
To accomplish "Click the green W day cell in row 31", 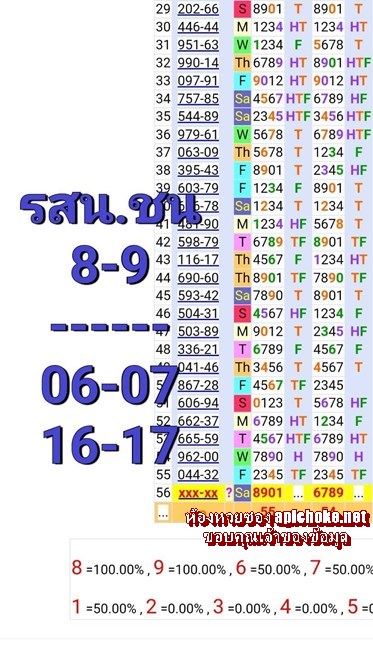I will 242,45.
